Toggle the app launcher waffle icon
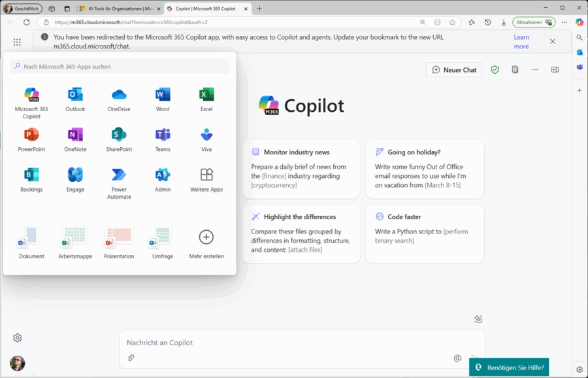This screenshot has height=378, width=588. (17, 42)
